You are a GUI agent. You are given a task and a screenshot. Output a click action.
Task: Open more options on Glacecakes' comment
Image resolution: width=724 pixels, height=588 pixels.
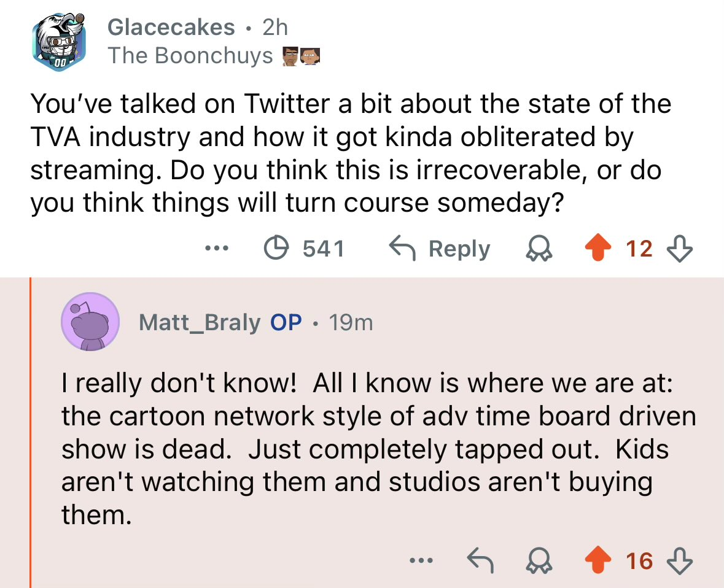217,249
